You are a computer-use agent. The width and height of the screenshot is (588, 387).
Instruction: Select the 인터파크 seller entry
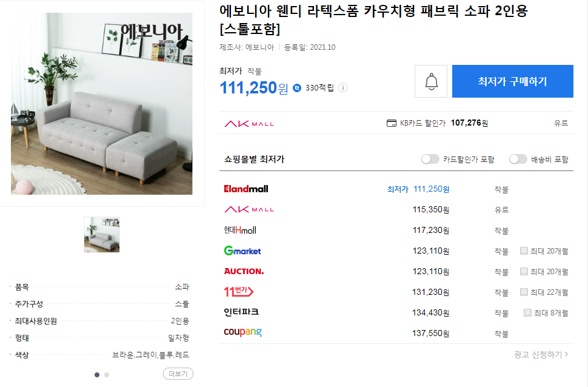click(x=242, y=312)
